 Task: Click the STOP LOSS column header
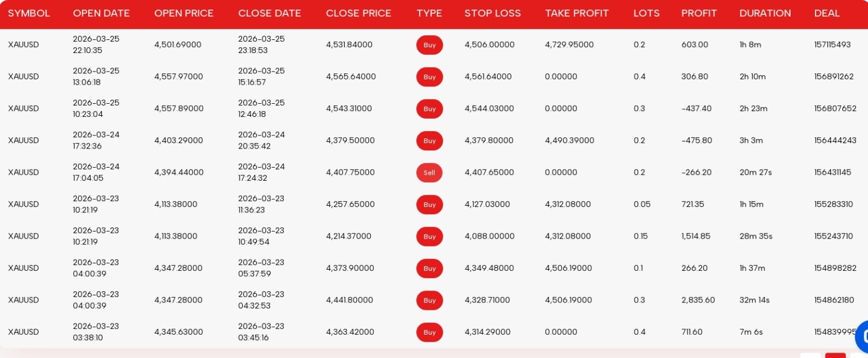[x=492, y=13]
